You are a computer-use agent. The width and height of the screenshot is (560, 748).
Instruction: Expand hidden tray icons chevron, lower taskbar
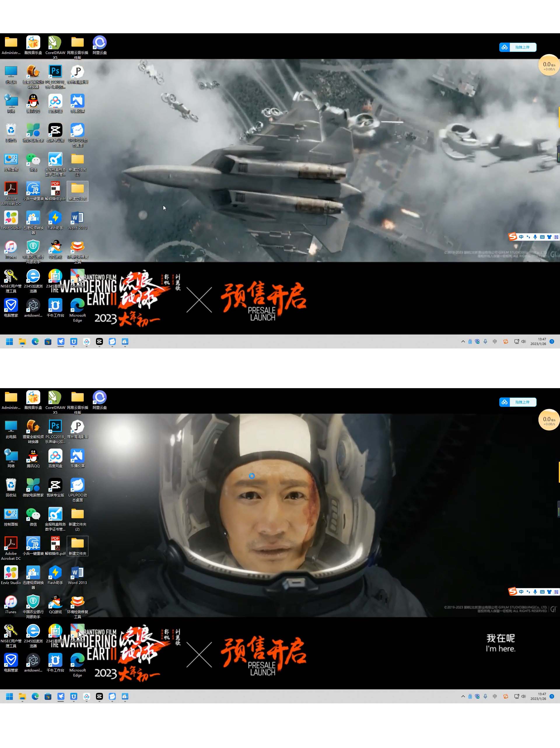coord(463,696)
